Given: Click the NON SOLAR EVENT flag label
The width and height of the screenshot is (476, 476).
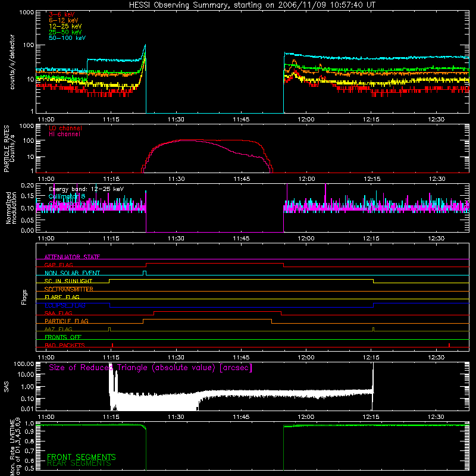Looking at the screenshot, I should tap(72, 273).
